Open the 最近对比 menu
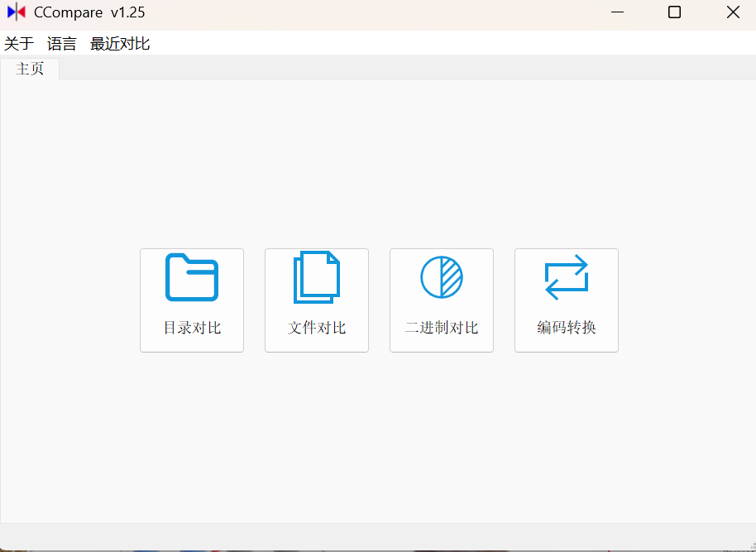 click(x=119, y=43)
